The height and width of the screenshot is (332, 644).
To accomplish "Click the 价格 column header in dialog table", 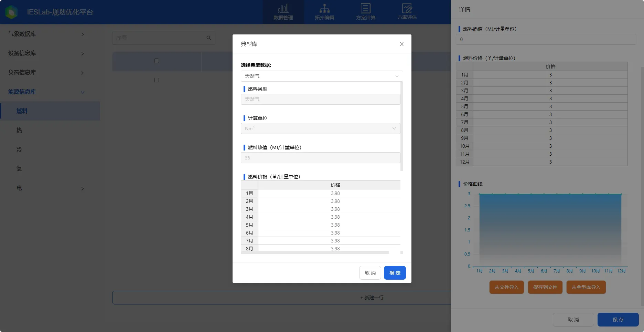I will click(329, 185).
